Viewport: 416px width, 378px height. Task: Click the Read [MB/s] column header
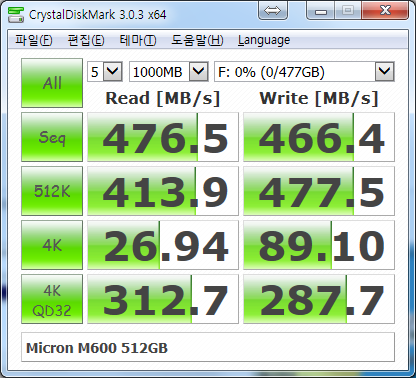pos(163,98)
